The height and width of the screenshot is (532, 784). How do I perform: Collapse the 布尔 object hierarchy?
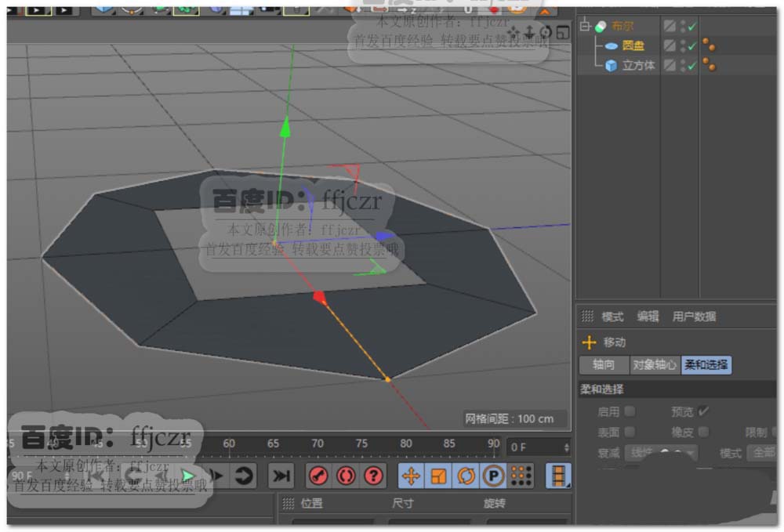pyautogui.click(x=585, y=26)
